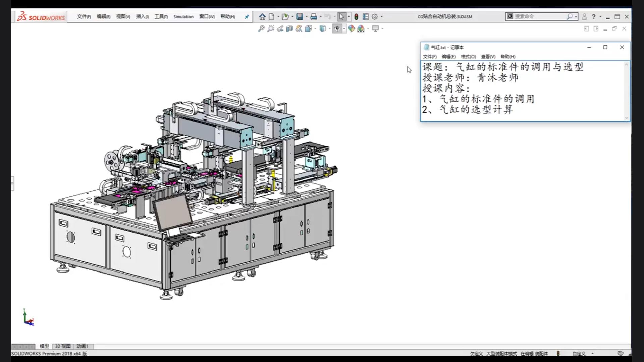Save the assembly with the floppy disk icon
The height and width of the screenshot is (362, 644).
(300, 17)
